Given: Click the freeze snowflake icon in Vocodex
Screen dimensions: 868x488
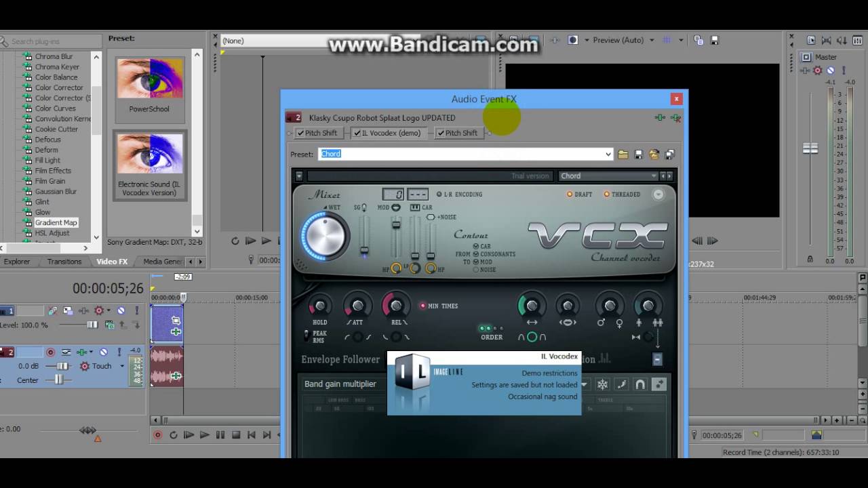Looking at the screenshot, I should click(602, 384).
